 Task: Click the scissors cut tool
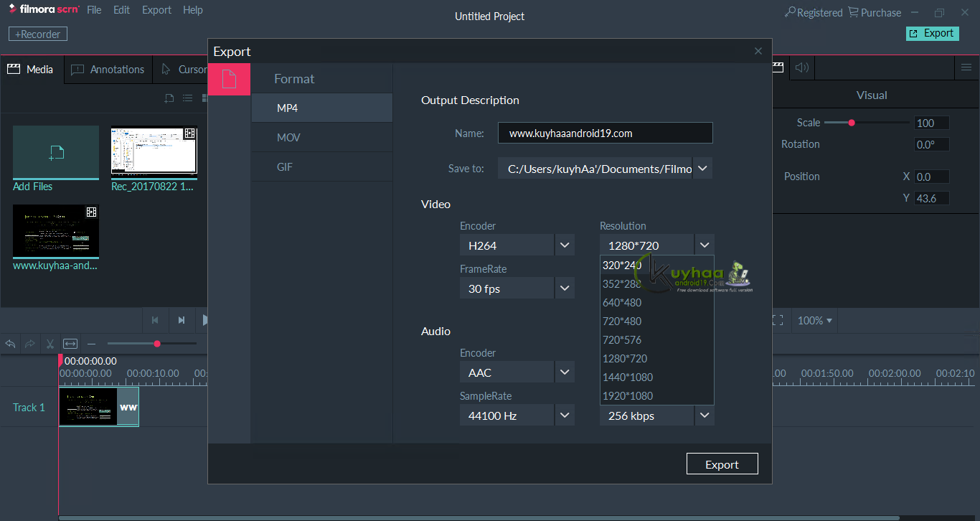[x=50, y=344]
